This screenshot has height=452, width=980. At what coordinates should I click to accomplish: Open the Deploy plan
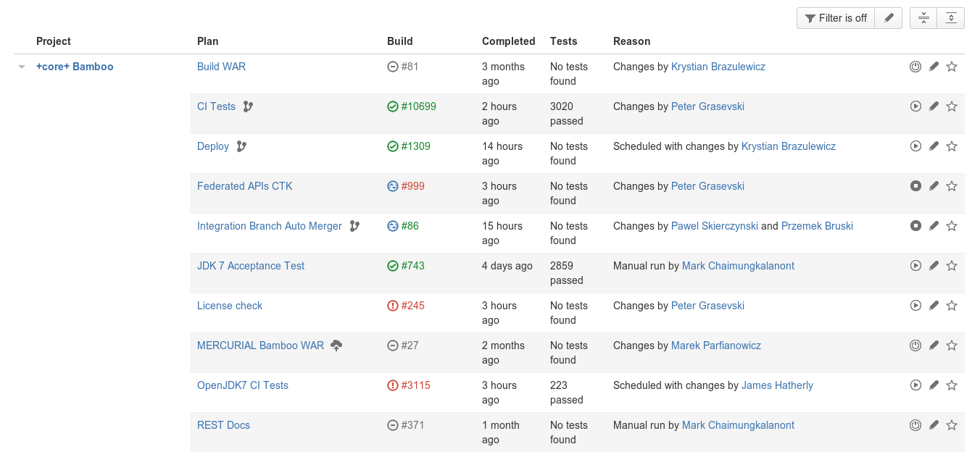point(213,146)
